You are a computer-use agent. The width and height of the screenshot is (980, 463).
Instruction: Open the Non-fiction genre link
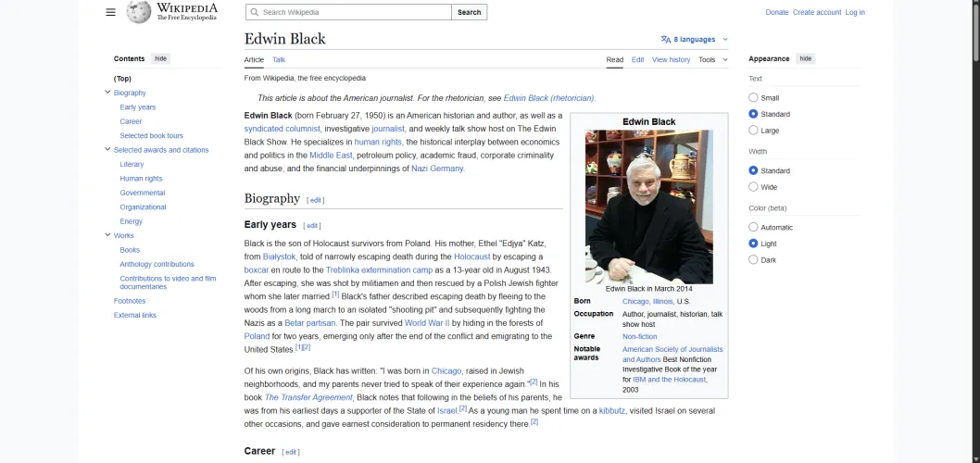[639, 336]
